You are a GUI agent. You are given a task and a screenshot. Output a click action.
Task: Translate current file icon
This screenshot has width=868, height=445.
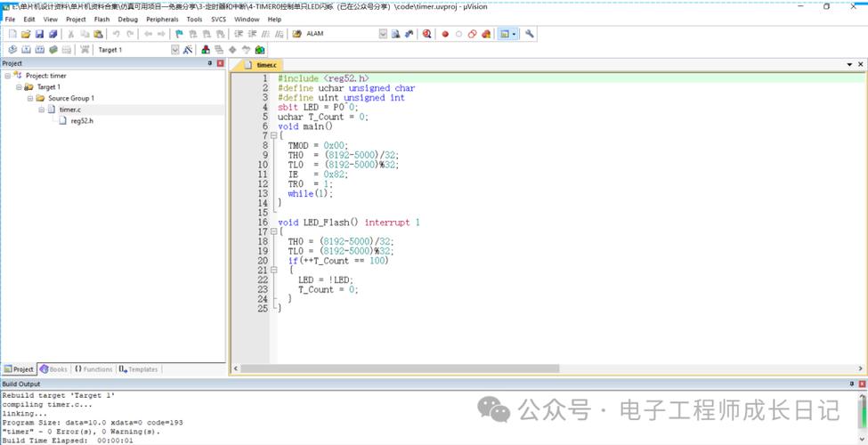pos(12,50)
